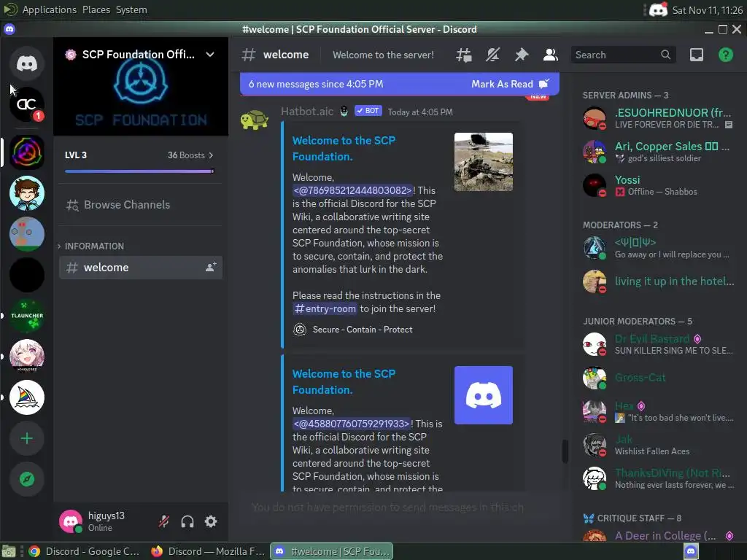This screenshot has height=560, width=747.
Task: Open the System menu
Action: [131, 9]
